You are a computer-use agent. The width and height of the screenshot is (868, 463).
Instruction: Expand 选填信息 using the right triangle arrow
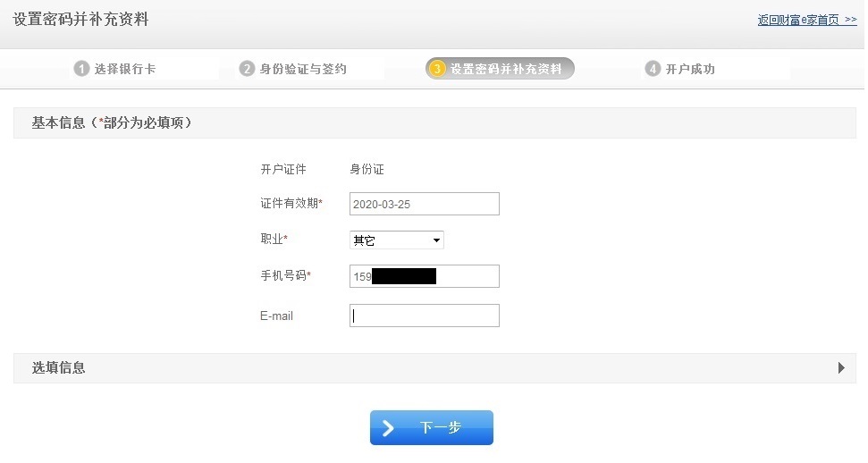[841, 367]
